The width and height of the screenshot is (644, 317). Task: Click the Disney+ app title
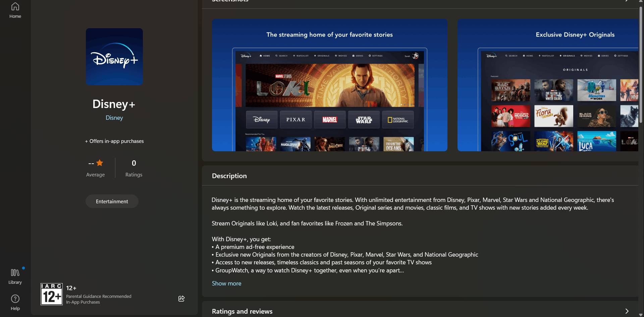pyautogui.click(x=114, y=104)
